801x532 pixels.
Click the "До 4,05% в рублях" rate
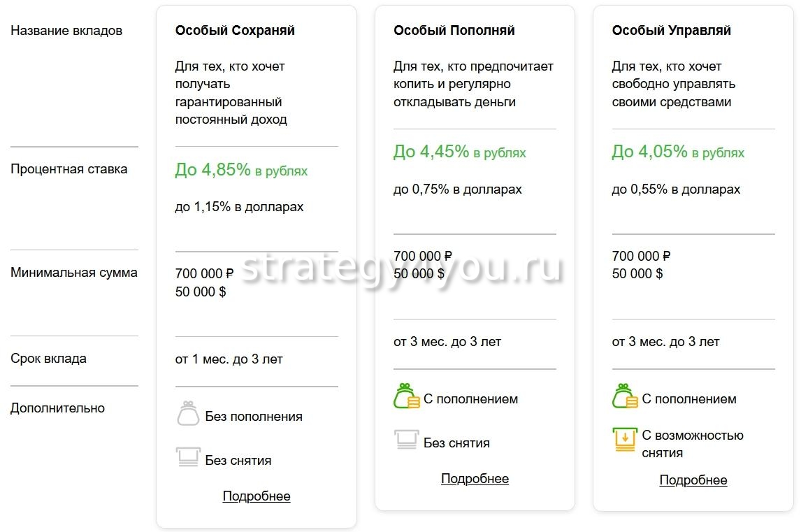tap(678, 152)
